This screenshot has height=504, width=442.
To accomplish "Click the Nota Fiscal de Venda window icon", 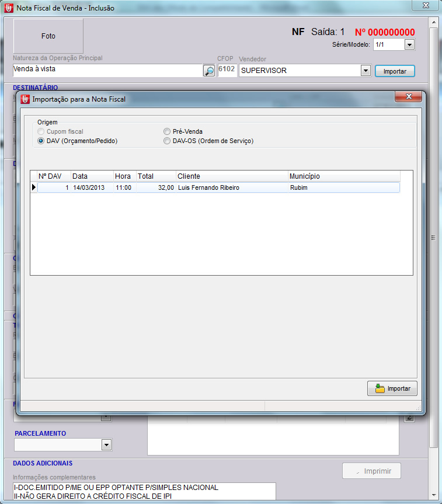I will [8, 8].
